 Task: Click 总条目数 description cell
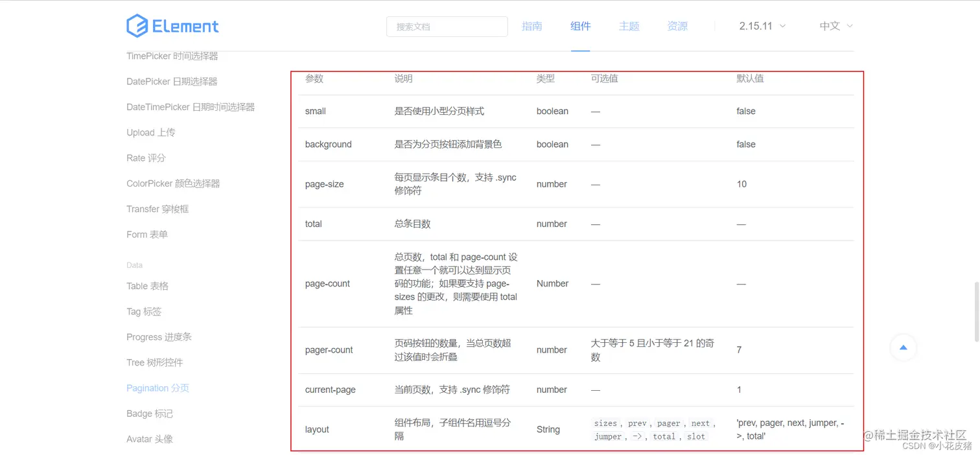[413, 224]
